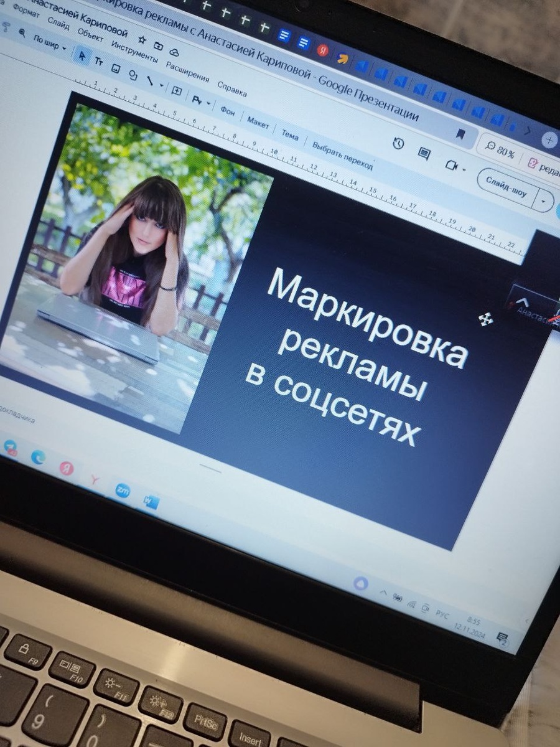Click the Тема button

[x=289, y=134]
